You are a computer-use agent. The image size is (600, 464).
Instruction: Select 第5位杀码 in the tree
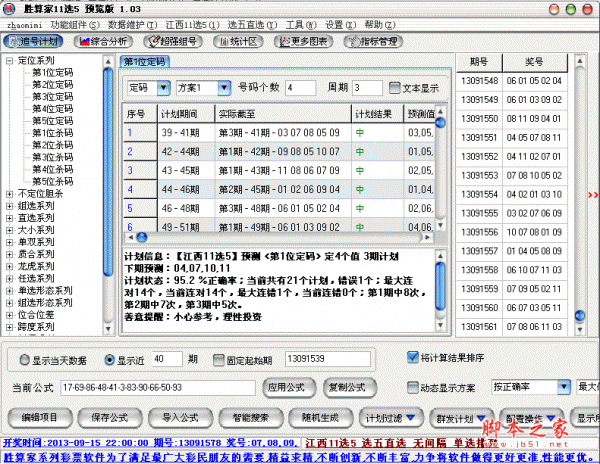[52, 181]
